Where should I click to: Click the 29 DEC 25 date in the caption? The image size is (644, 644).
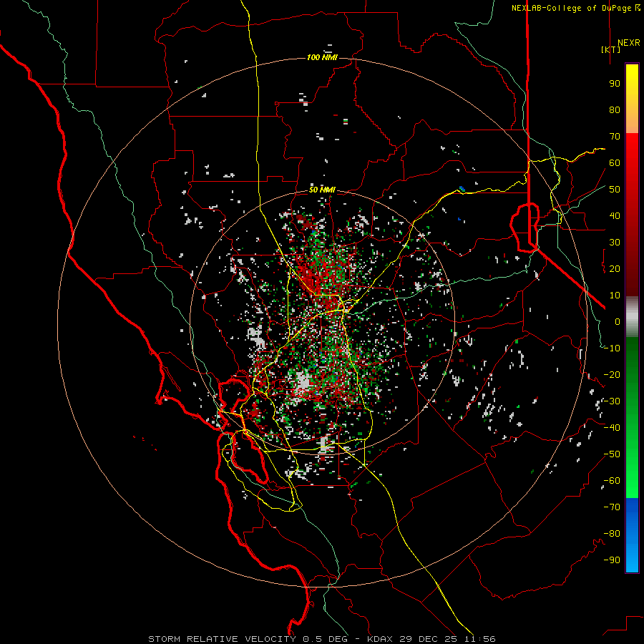pos(429,639)
